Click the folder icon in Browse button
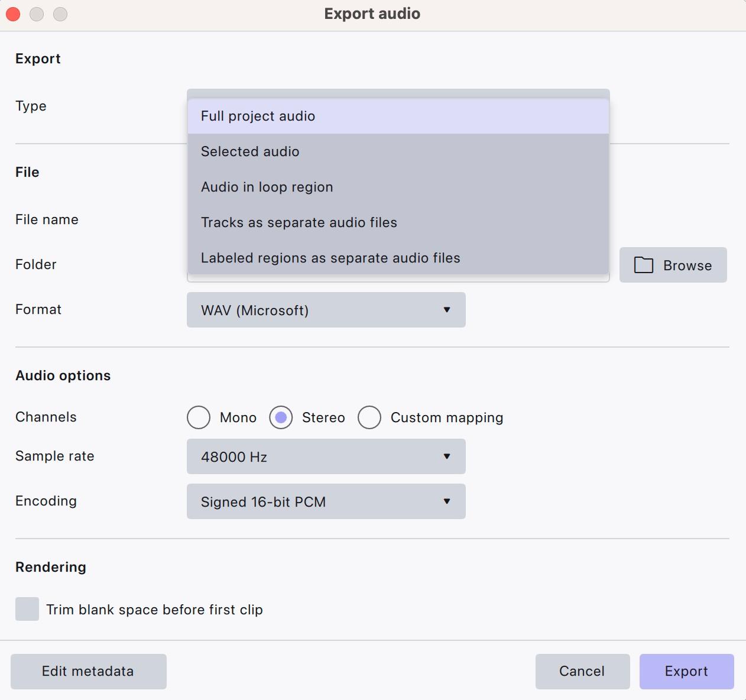The width and height of the screenshot is (746, 700). [x=644, y=265]
